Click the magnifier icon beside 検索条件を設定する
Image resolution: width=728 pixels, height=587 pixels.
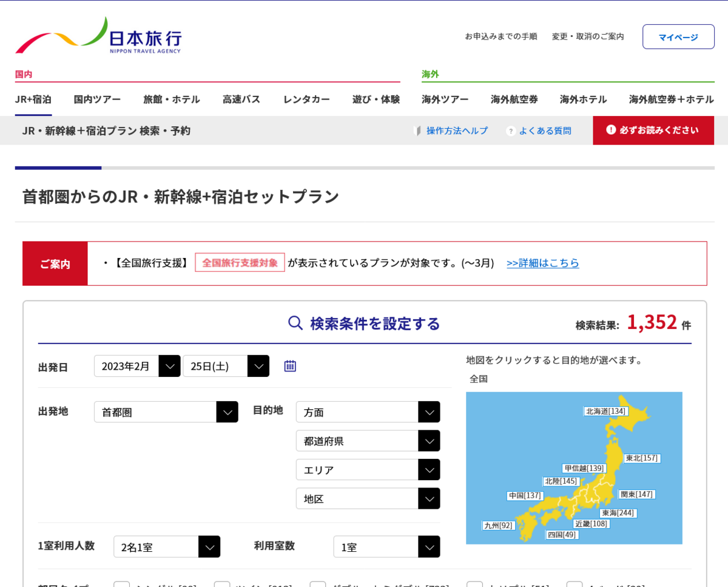pos(295,323)
